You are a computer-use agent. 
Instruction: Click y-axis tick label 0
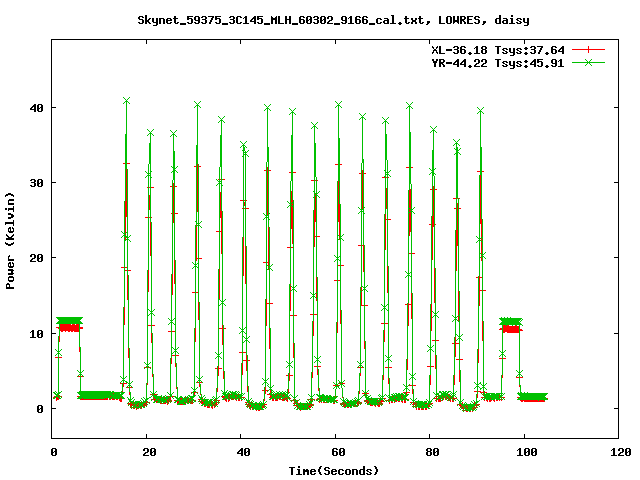coord(40,409)
